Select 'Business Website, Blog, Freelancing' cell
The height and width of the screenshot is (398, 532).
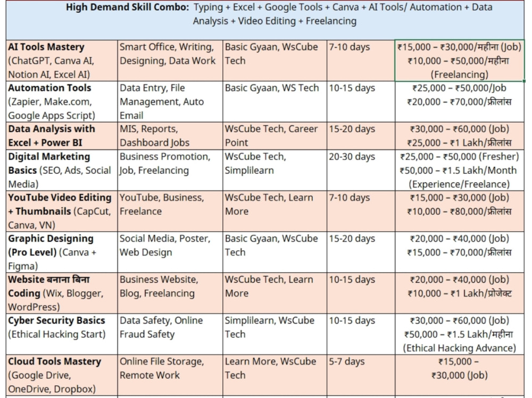point(170,293)
